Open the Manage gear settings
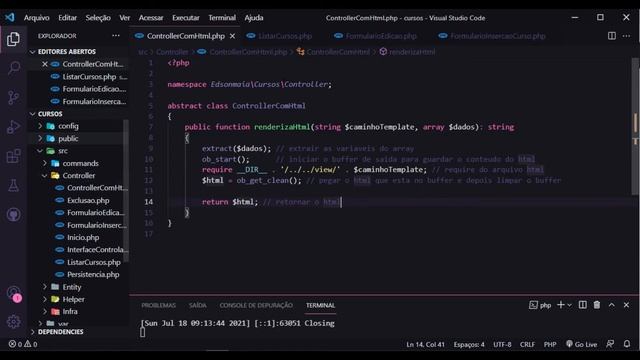 point(13,322)
